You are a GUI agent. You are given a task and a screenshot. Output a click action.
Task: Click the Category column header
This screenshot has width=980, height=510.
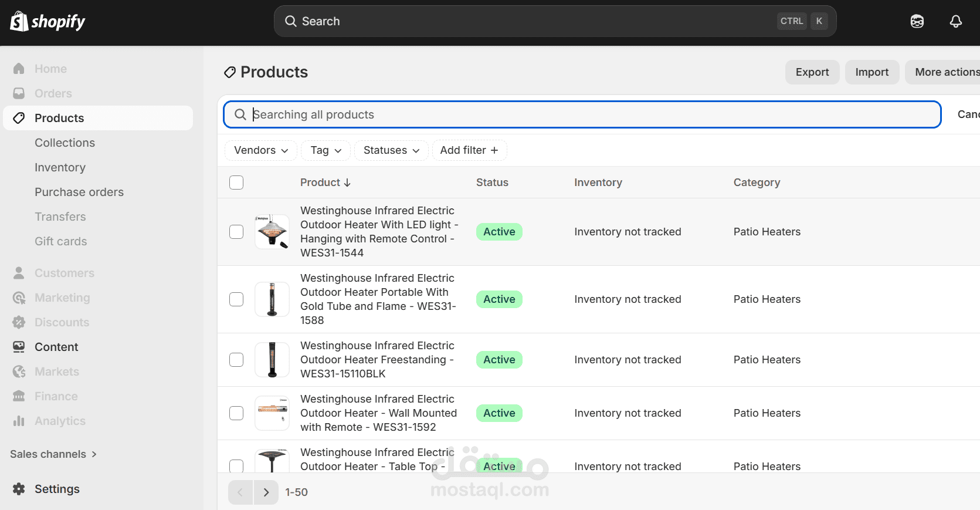[x=757, y=183]
